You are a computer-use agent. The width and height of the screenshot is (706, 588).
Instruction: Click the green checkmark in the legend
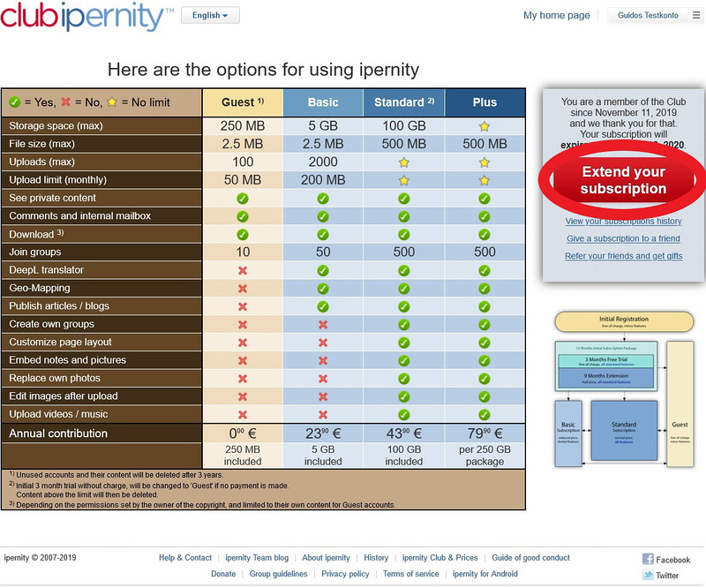point(14,102)
